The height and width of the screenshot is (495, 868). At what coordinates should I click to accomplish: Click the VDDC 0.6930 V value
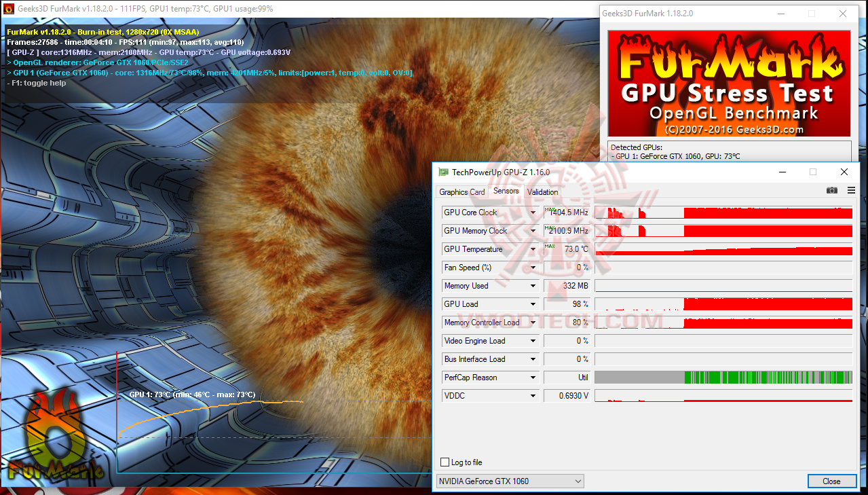tap(567, 396)
